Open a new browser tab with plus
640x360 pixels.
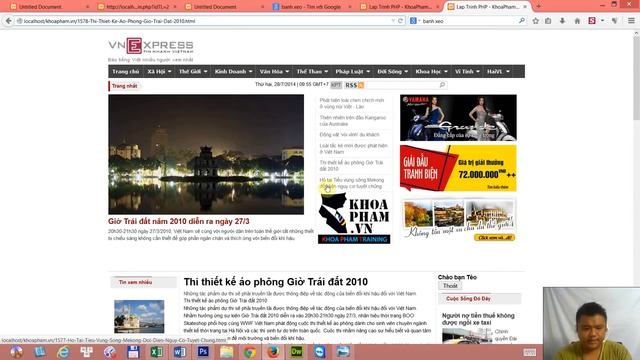click(x=538, y=7)
